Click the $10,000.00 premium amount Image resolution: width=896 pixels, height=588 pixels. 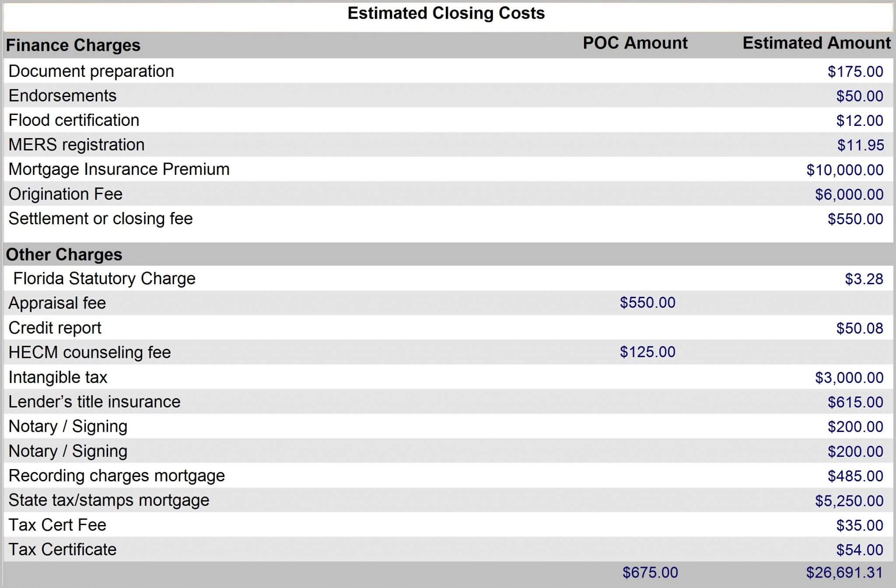[845, 170]
